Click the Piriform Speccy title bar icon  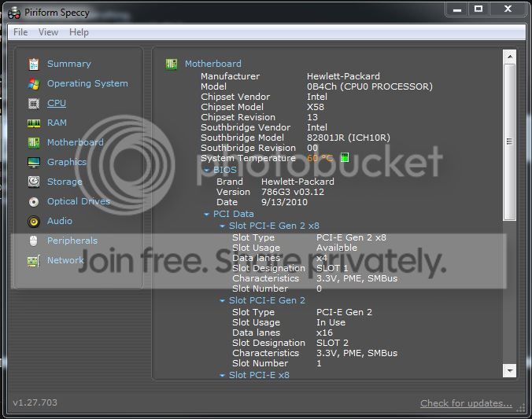[14, 13]
